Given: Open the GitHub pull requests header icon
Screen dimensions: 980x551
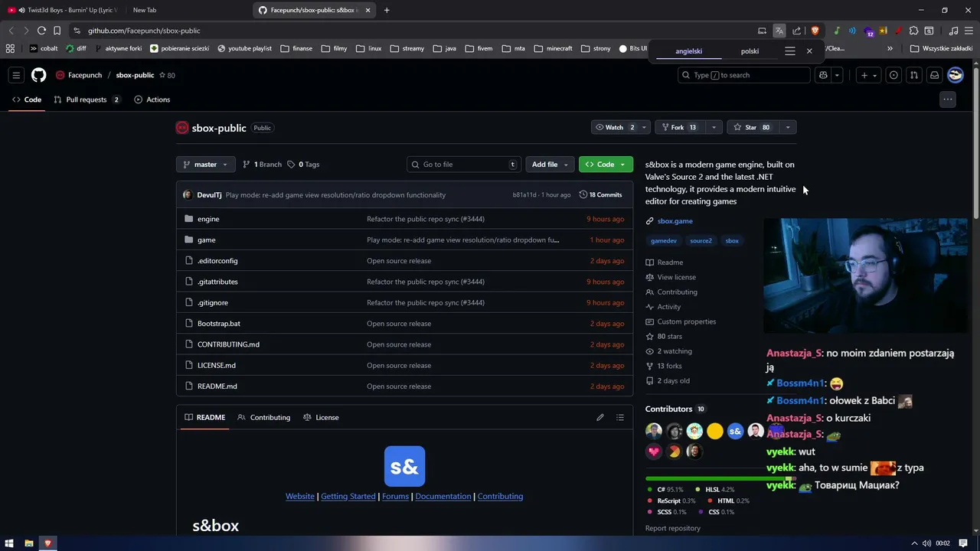Looking at the screenshot, I should (914, 75).
